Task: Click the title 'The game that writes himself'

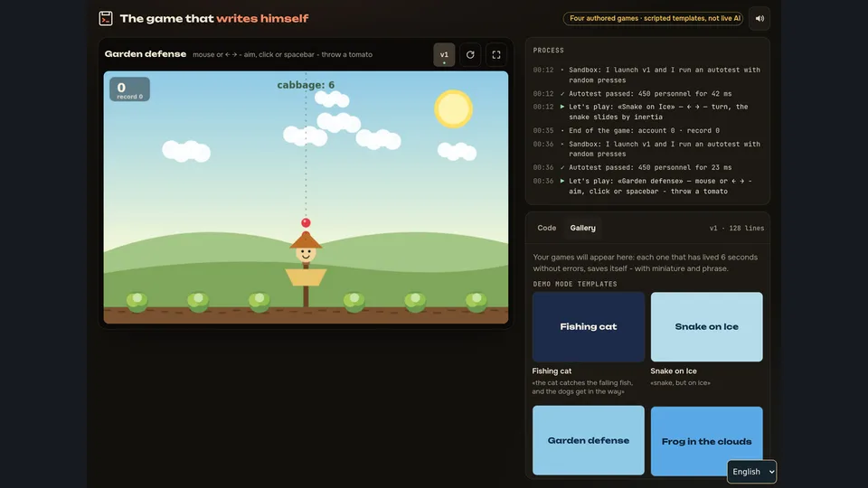Action: 213,18
